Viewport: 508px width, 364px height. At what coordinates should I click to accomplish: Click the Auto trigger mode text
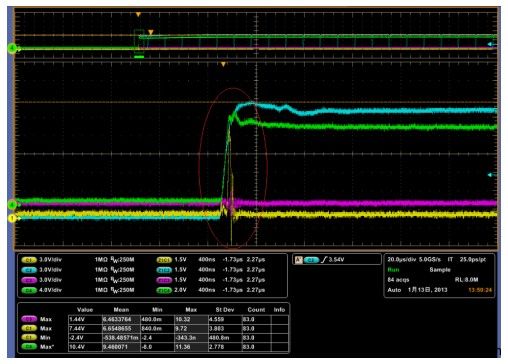[394, 290]
